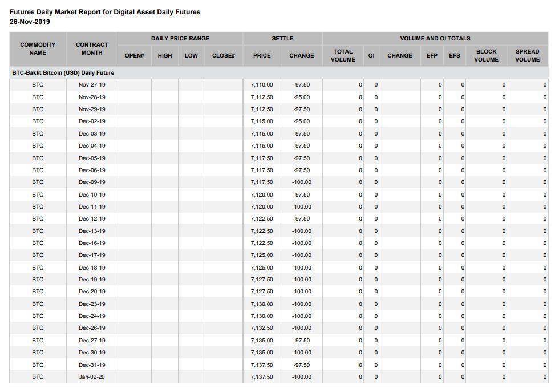Screen dimensions: 559x392
Task: Click settle change in Dec-09-19 row
Action: [x=302, y=182]
